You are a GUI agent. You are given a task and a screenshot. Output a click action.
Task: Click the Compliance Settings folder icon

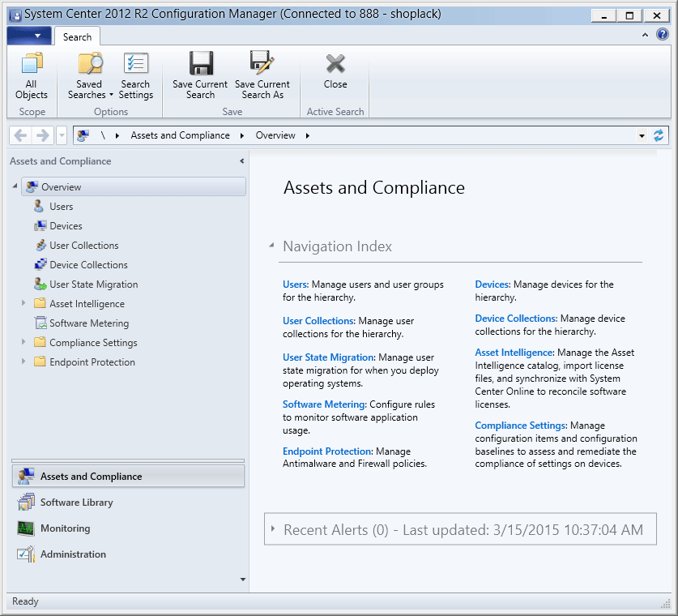tap(40, 342)
